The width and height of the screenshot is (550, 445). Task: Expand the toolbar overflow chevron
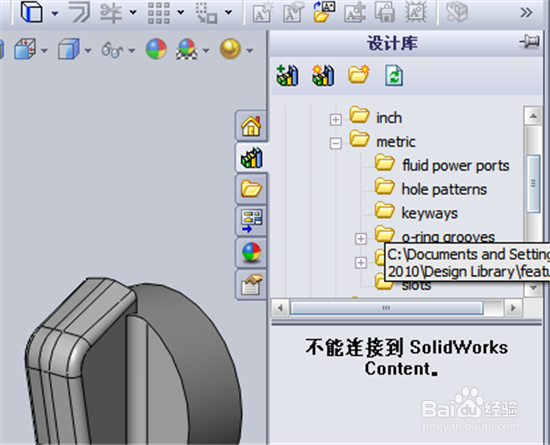526,13
